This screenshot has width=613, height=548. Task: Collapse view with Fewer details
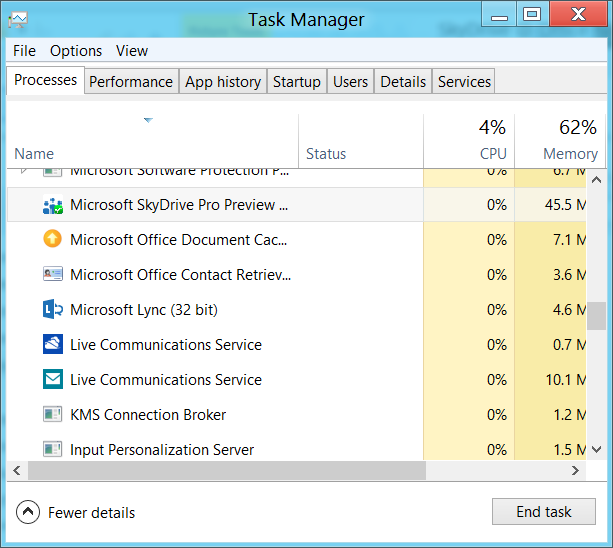click(x=76, y=512)
